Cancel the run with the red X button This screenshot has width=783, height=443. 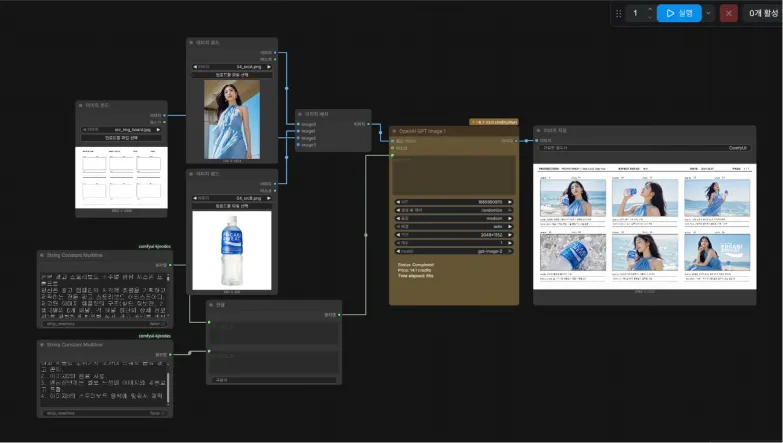click(729, 13)
